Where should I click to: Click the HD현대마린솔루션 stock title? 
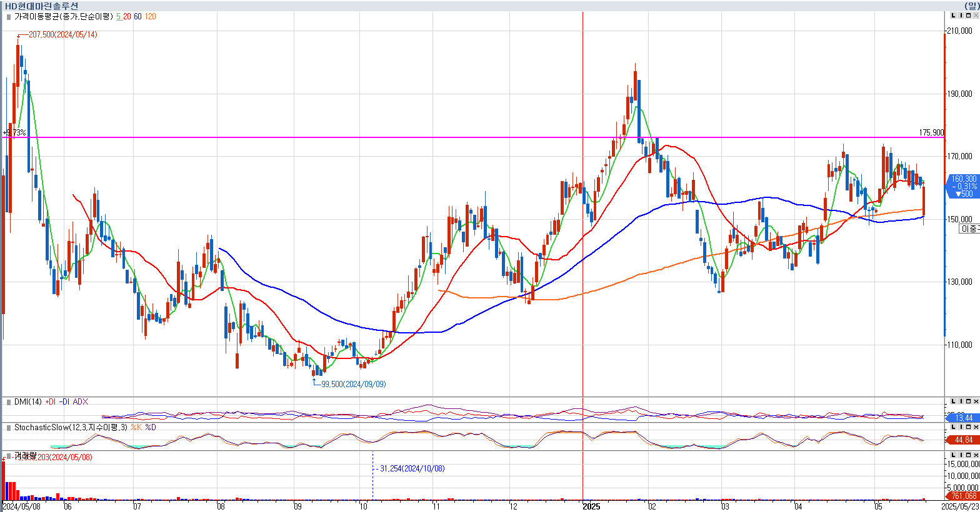[x=42, y=6]
